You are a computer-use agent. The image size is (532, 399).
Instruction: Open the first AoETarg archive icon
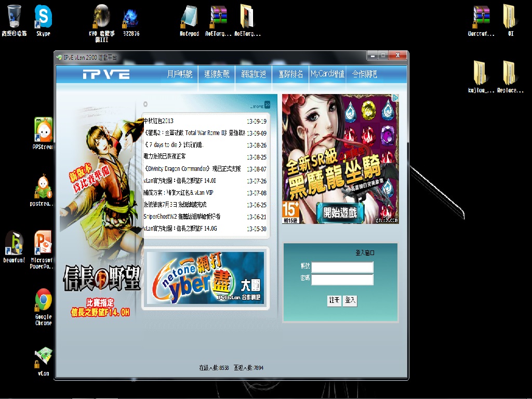[x=219, y=20]
